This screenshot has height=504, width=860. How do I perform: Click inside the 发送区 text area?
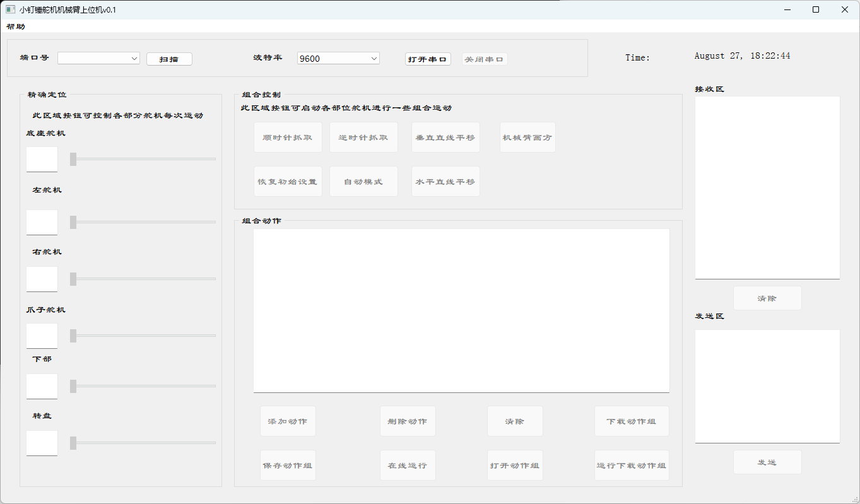coord(767,386)
